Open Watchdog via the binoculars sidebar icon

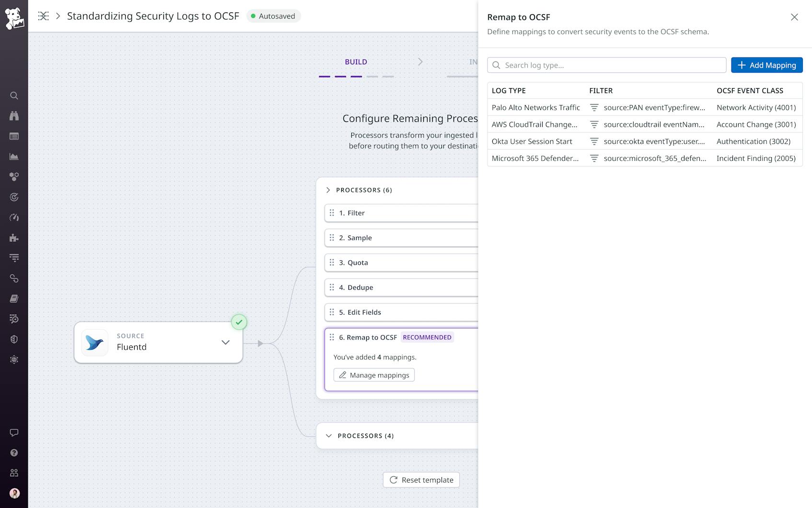pyautogui.click(x=14, y=116)
